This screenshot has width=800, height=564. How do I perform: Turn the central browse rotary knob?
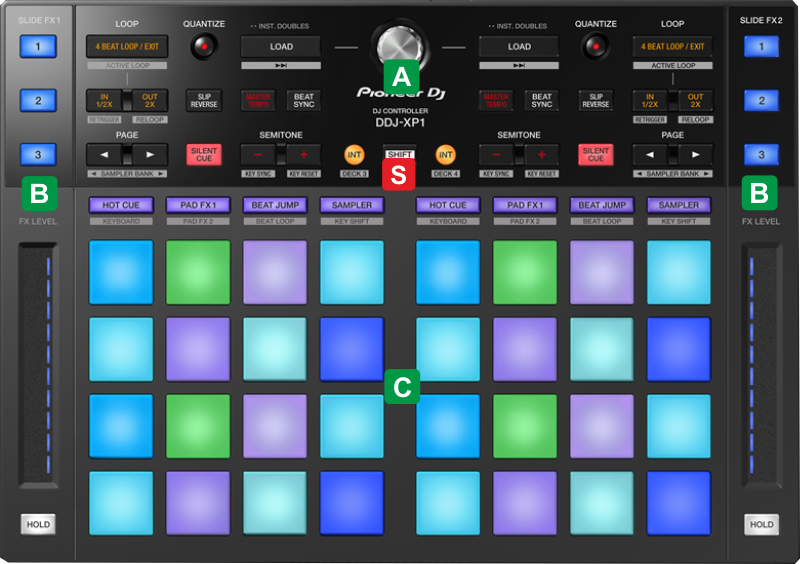click(400, 47)
